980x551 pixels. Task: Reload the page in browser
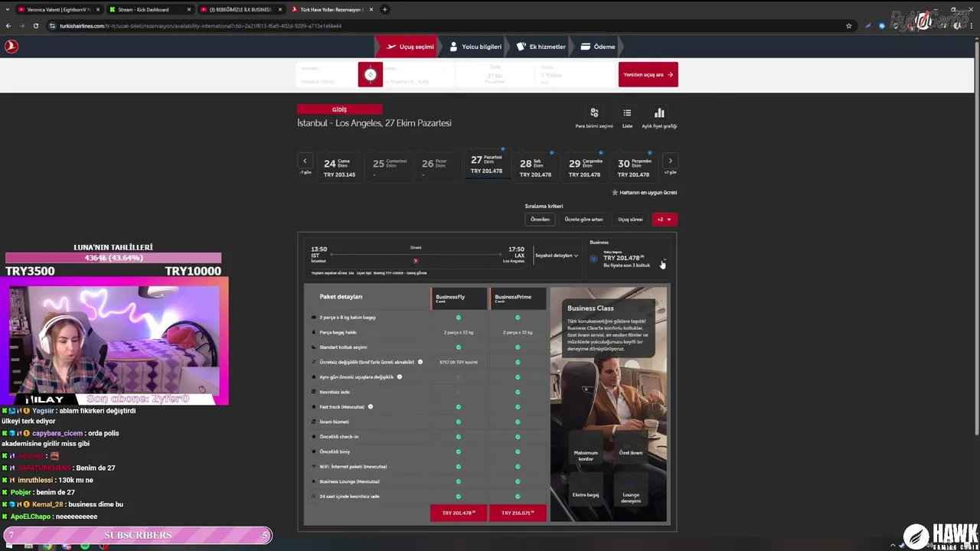coord(35,25)
